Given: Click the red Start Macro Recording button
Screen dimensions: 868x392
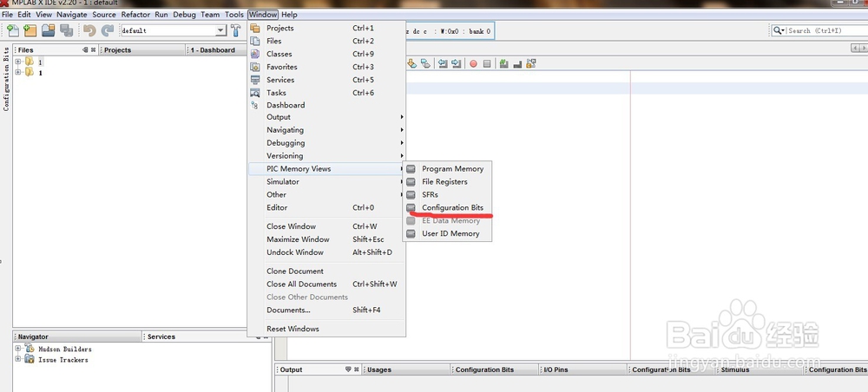Looking at the screenshot, I should [x=473, y=63].
